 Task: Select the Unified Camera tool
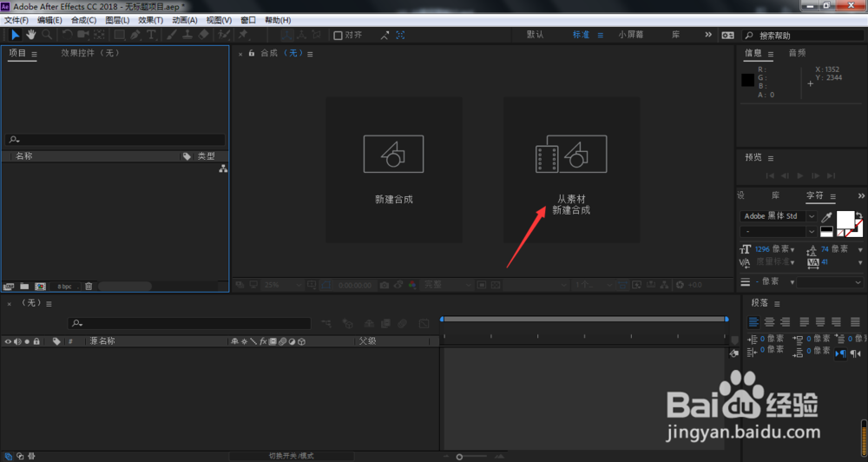pos(83,35)
